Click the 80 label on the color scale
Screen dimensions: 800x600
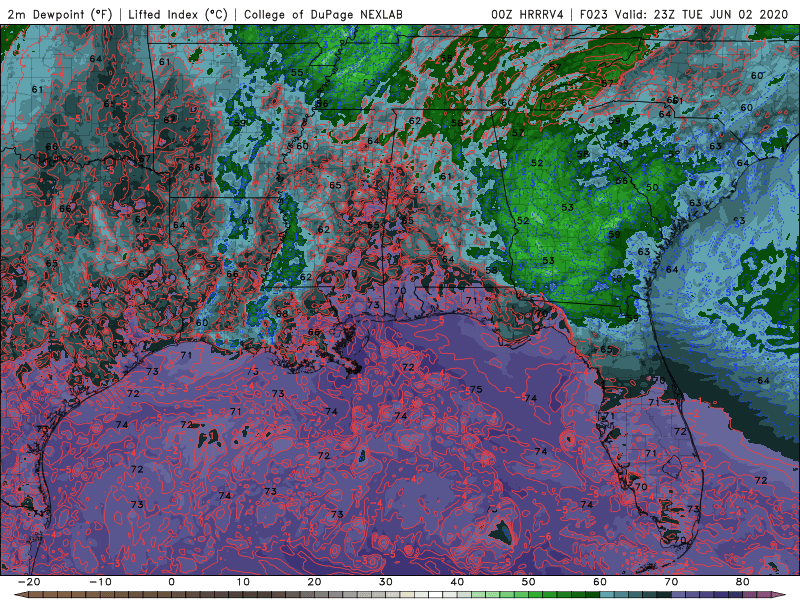click(x=743, y=582)
